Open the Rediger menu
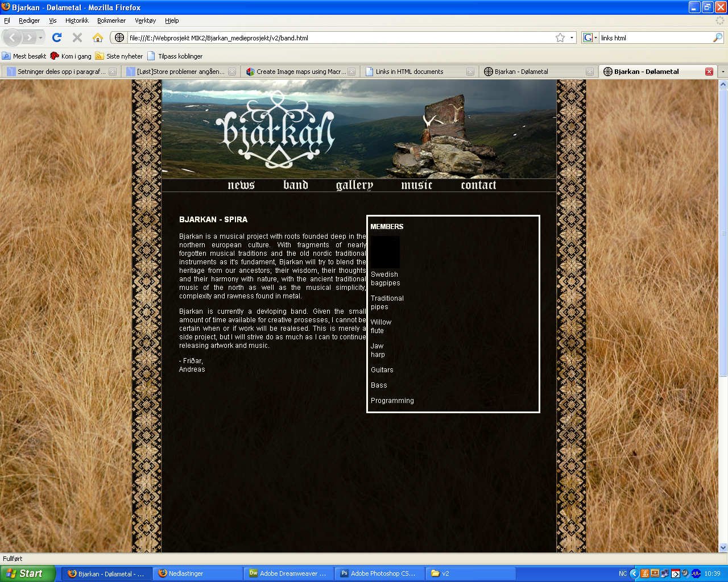The height and width of the screenshot is (582, 728). click(29, 20)
